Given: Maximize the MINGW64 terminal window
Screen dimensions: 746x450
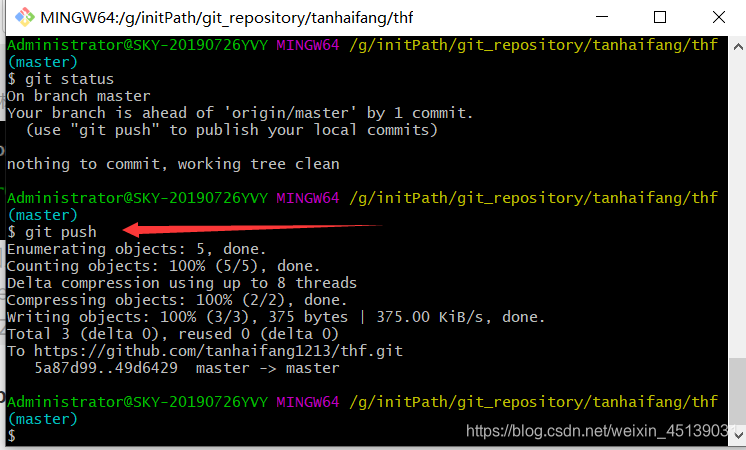Looking at the screenshot, I should [x=660, y=17].
